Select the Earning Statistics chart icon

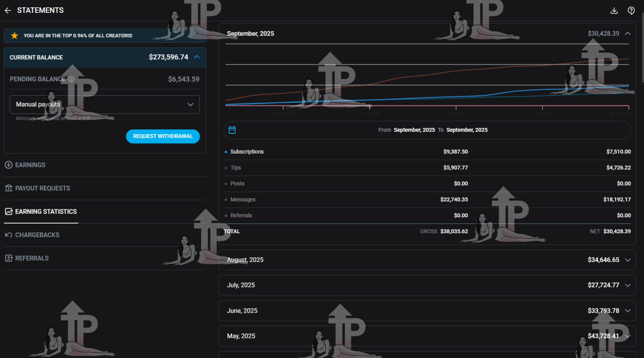point(9,212)
